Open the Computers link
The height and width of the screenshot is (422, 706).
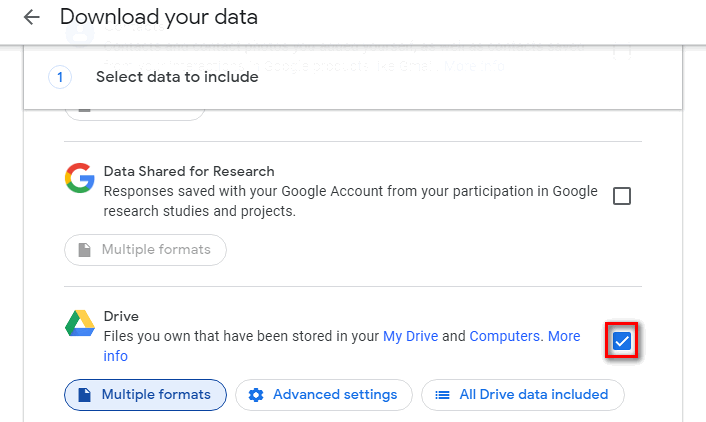506,336
